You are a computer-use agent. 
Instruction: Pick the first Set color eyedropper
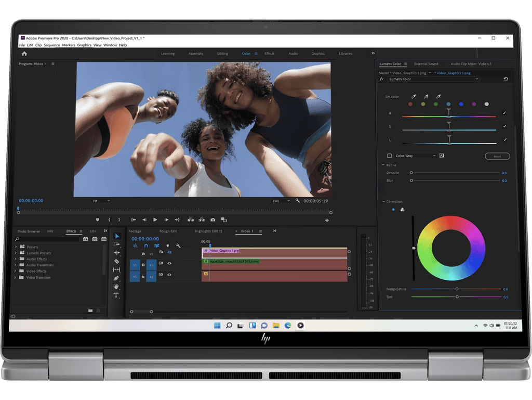tap(414, 96)
